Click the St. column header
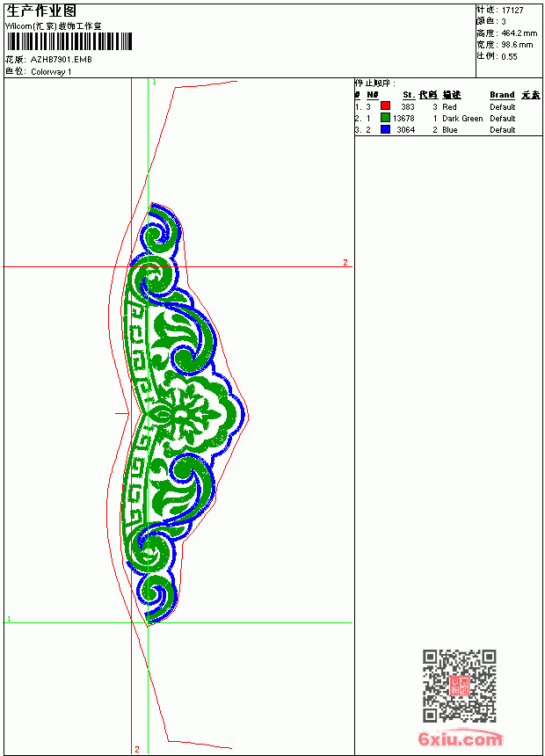Screen dimensions: 545x756 [x=409, y=95]
